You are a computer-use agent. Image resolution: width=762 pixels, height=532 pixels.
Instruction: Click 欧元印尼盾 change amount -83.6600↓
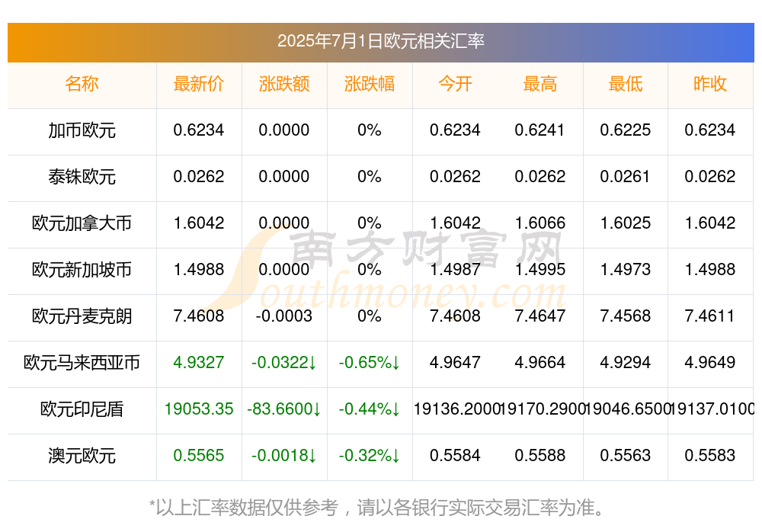coord(284,409)
